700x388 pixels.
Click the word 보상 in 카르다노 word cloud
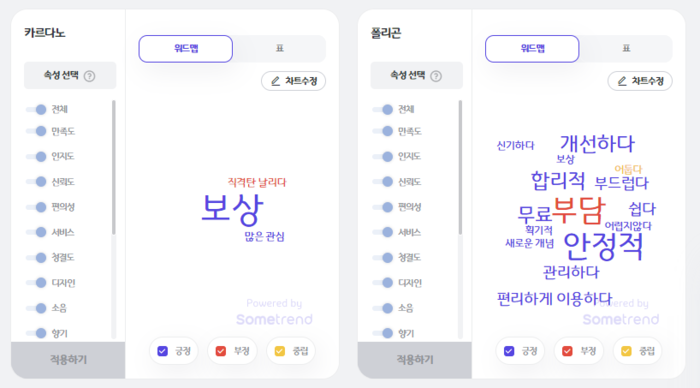[x=232, y=209]
